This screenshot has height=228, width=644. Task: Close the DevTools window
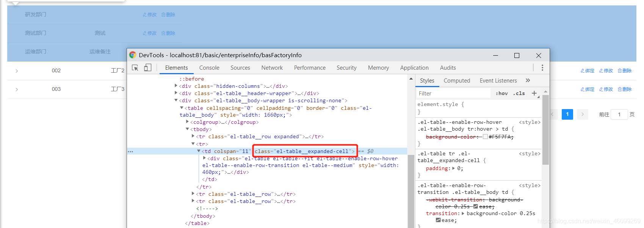click(539, 55)
